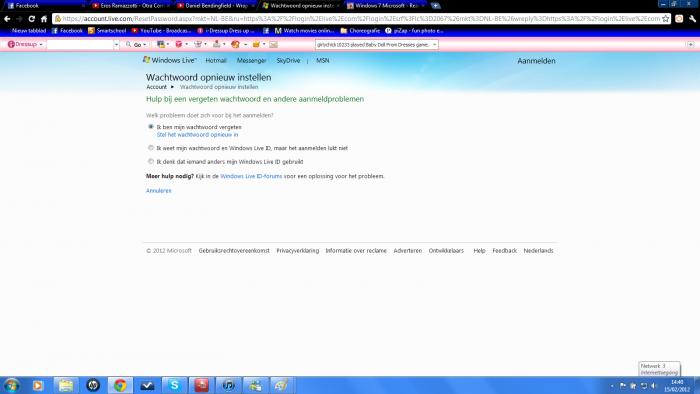Expand the Dressup search box dropdown arrow
The width and height of the screenshot is (700, 394).
pos(117,45)
